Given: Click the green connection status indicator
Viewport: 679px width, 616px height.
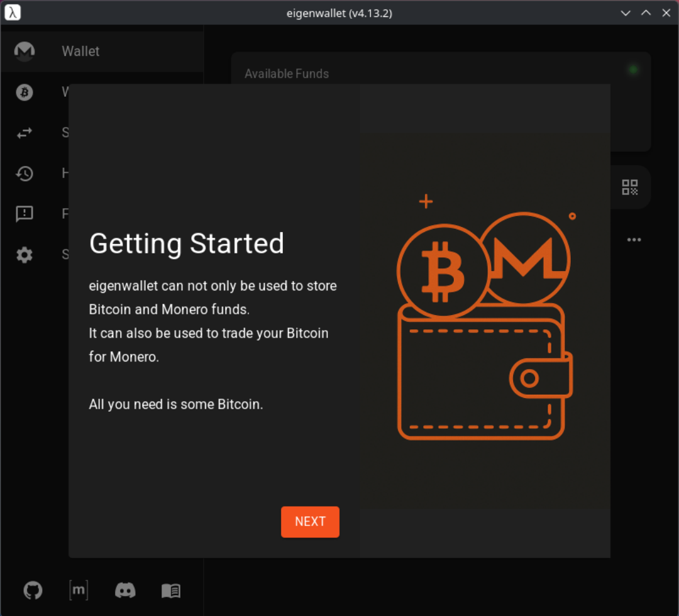Looking at the screenshot, I should click(x=633, y=70).
